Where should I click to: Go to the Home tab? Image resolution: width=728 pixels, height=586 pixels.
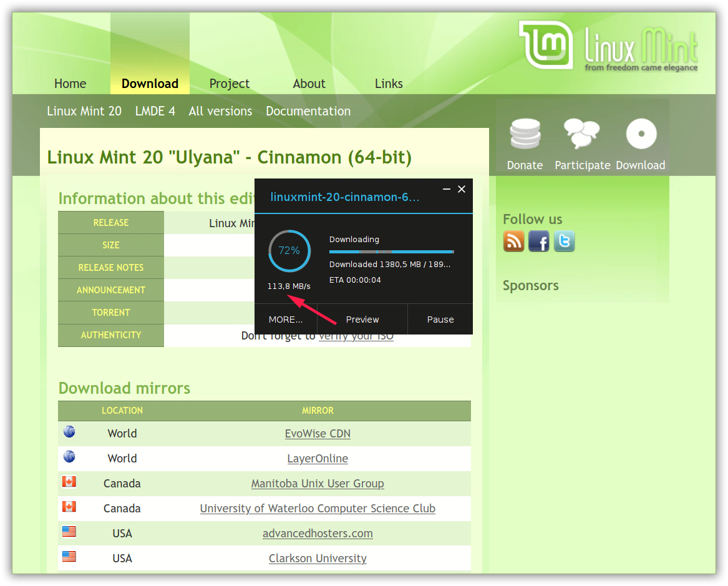[x=70, y=84]
